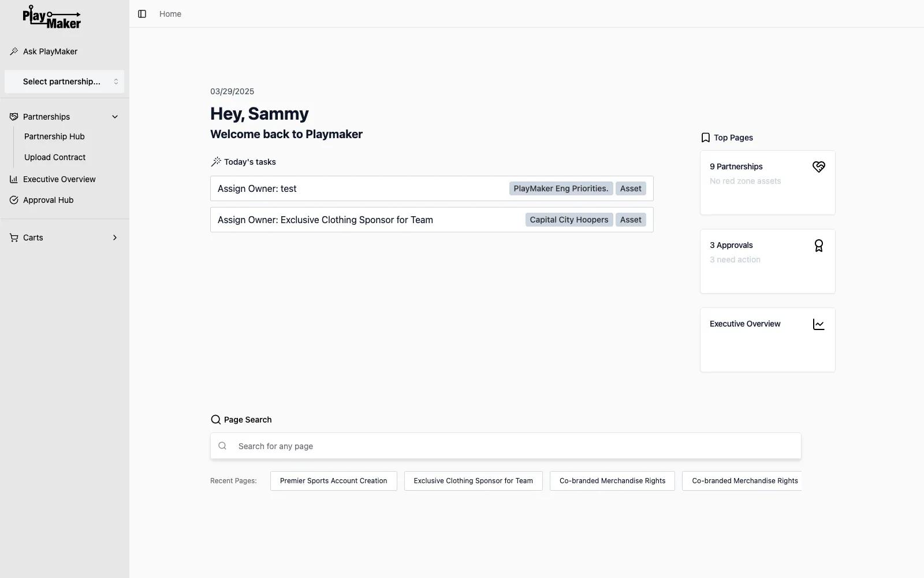Image resolution: width=924 pixels, height=578 pixels.
Task: Open Partnership Hub from sidebar
Action: [54, 136]
